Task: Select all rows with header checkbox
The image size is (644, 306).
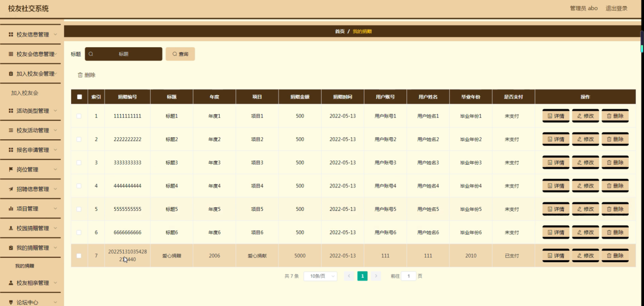Action: [x=79, y=97]
